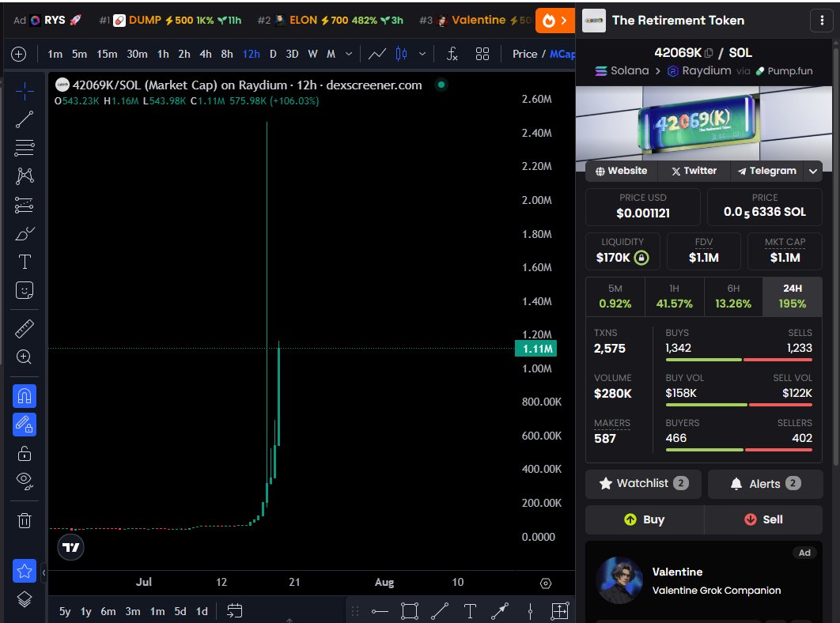Open the go-to-date calendar icon
Screen dimensions: 840x623
[235, 610]
